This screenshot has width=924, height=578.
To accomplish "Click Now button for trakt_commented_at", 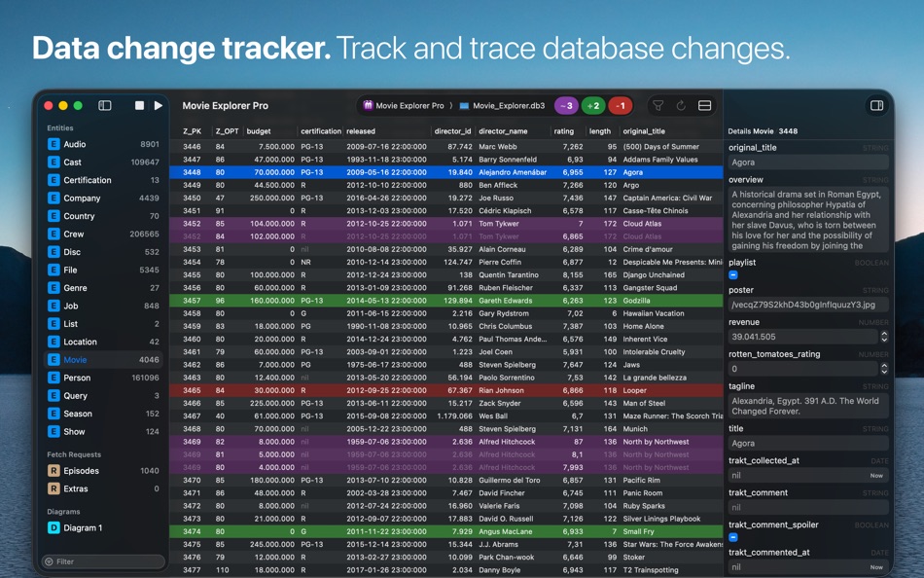I will pyautogui.click(x=876, y=567).
